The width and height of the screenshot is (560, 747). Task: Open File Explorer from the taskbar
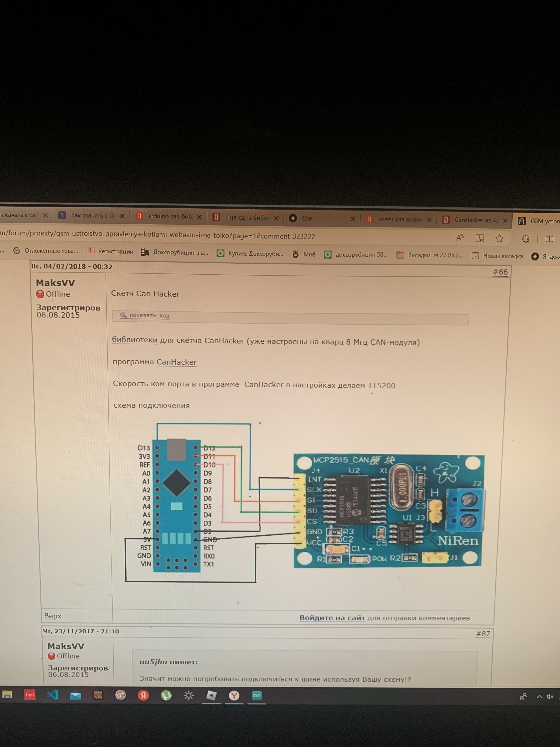7,695
